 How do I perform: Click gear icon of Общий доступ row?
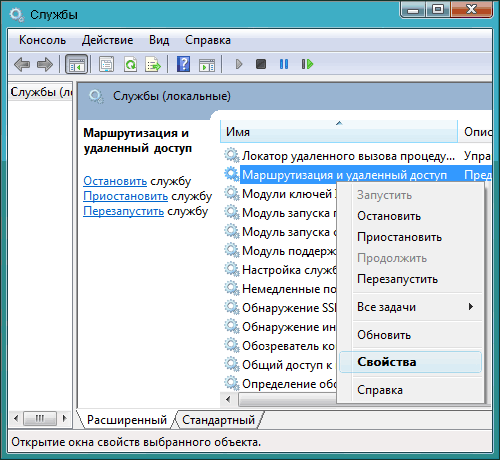[232, 364]
